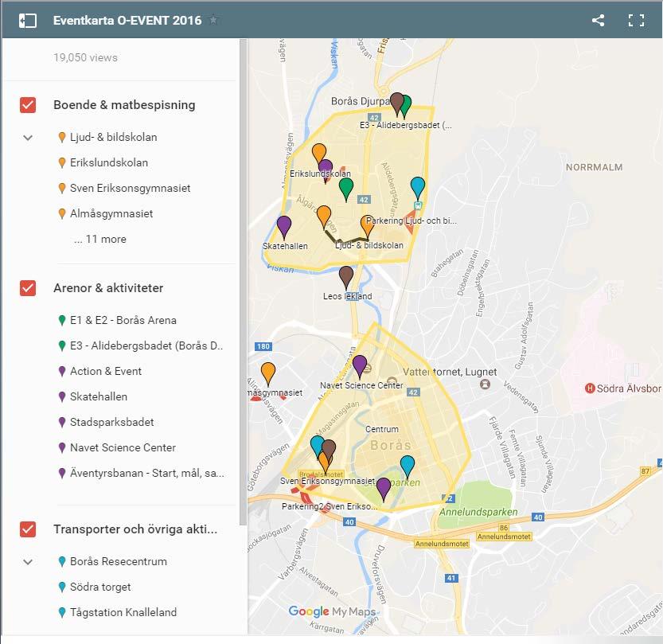Viewport: 663px width, 644px height.
Task: Select Stadsparksbadet in the legend list
Action: click(x=111, y=422)
